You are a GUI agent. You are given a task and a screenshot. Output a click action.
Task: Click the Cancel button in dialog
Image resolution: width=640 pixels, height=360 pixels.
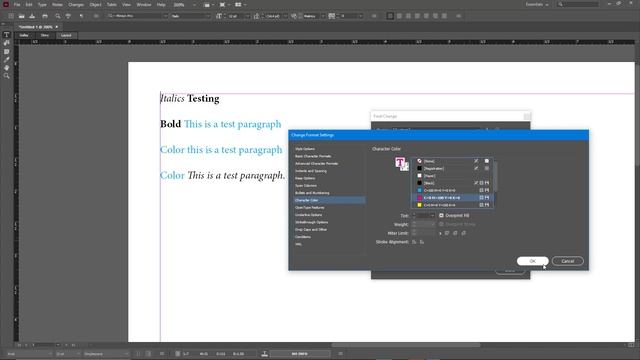[567, 261]
